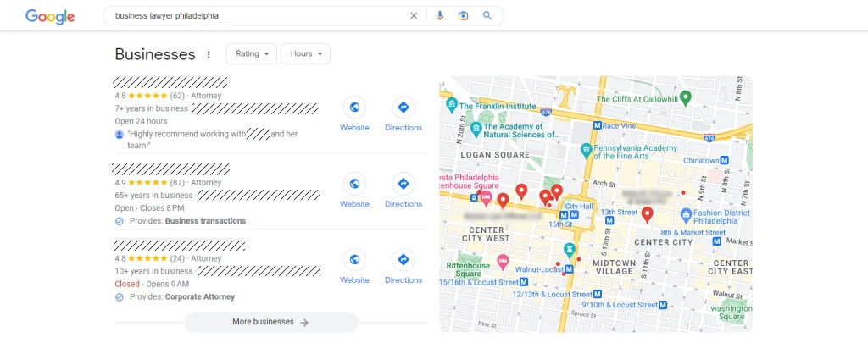Select the 15/16th & Locust Street station icon
The height and width of the screenshot is (343, 868).
click(523, 282)
